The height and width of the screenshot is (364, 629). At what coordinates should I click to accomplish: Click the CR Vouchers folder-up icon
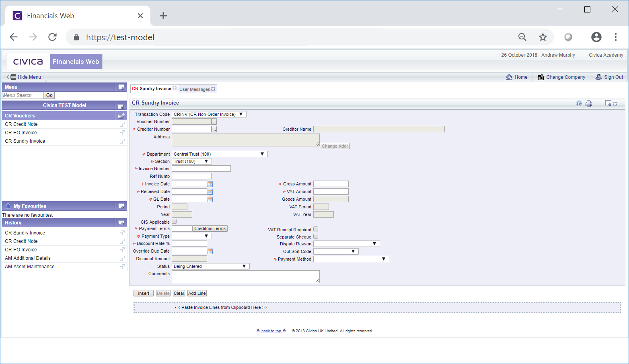[121, 116]
